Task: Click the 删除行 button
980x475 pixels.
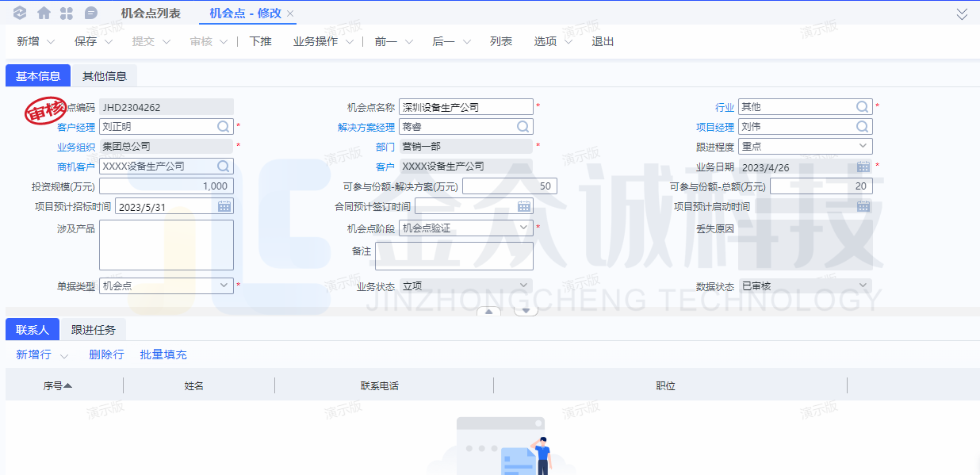Action: pyautogui.click(x=106, y=354)
